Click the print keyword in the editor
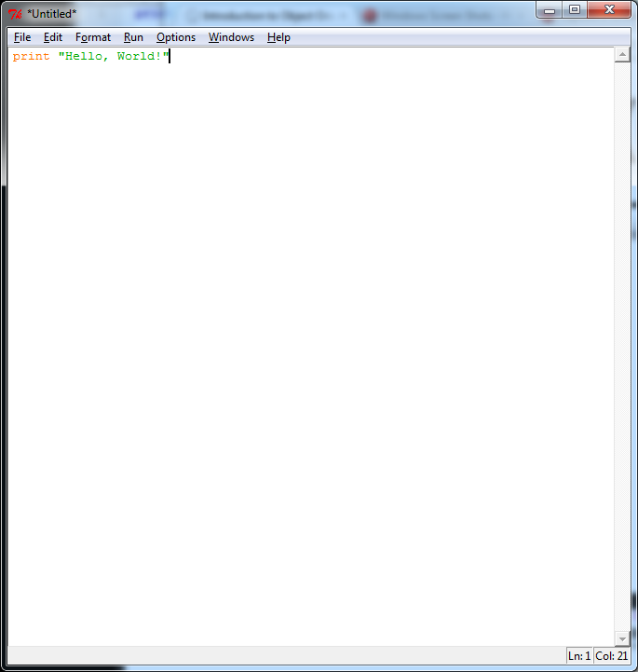The height and width of the screenshot is (672, 638). pyautogui.click(x=32, y=56)
